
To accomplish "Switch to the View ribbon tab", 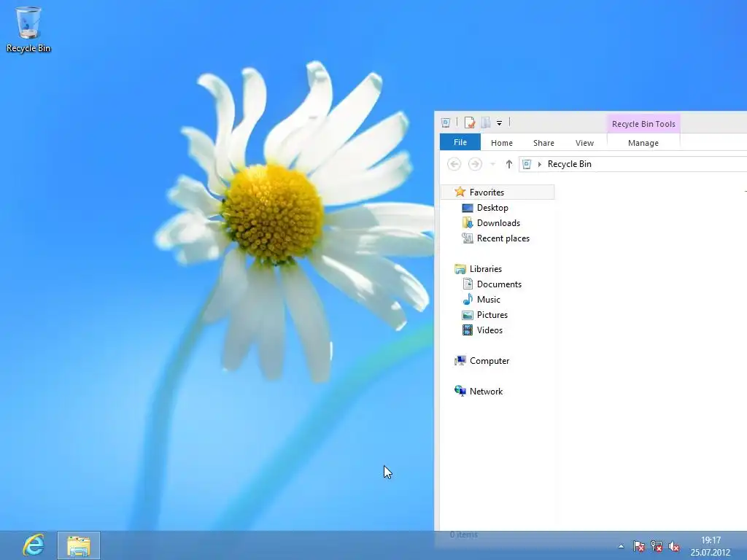I will [x=584, y=143].
